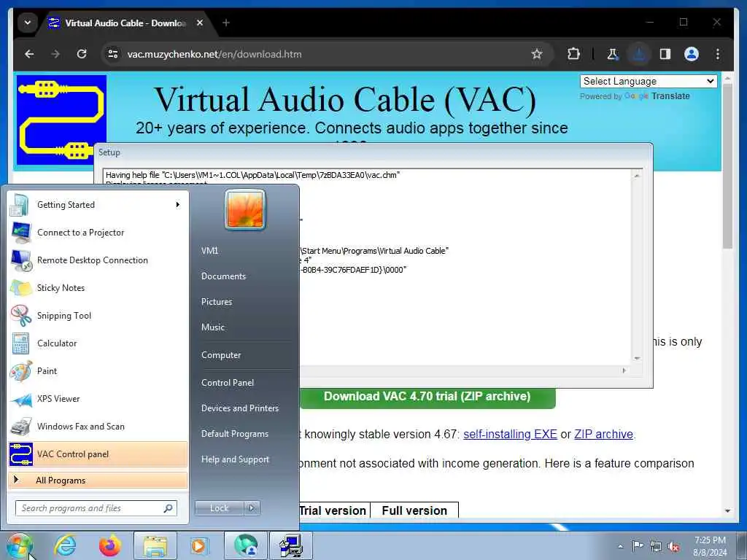Show hidden tray icons arrow
Viewport: 747px width, 560px height.
(620, 546)
